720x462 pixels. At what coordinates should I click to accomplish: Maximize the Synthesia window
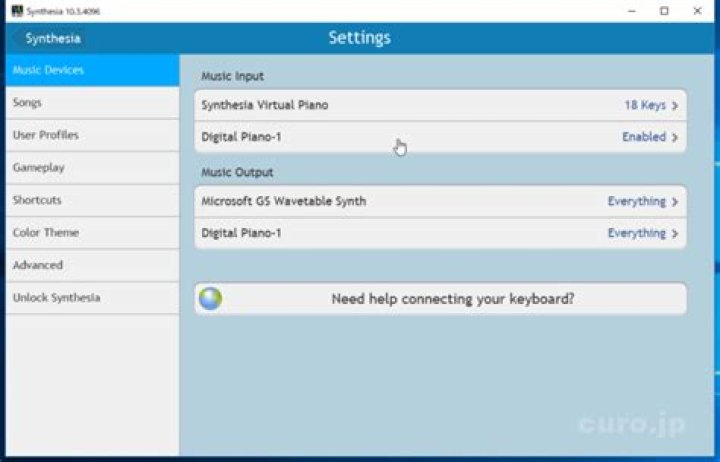(664, 11)
